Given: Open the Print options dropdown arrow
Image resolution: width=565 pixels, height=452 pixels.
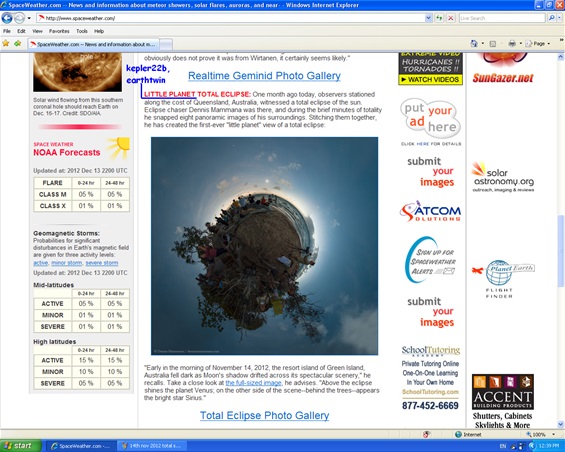Looking at the screenshot, I should (x=521, y=44).
